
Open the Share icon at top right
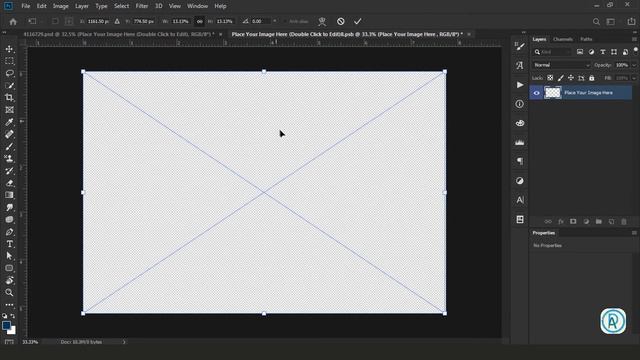click(631, 21)
